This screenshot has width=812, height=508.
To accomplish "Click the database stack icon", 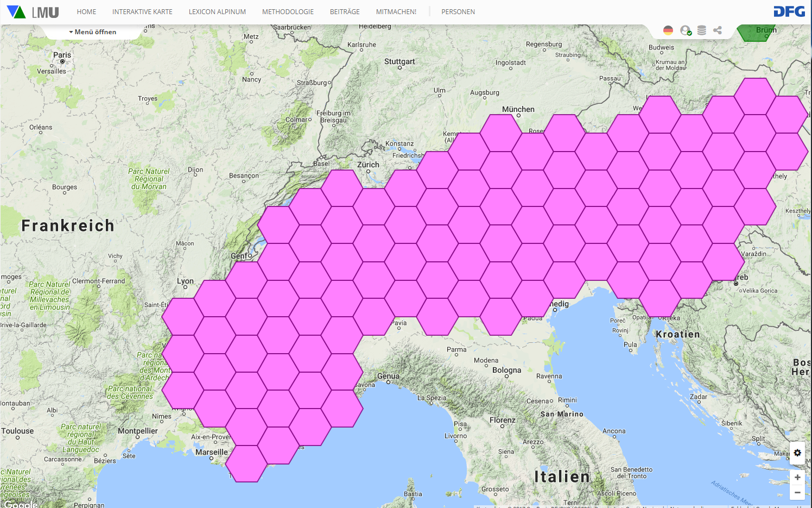I will coord(702,30).
